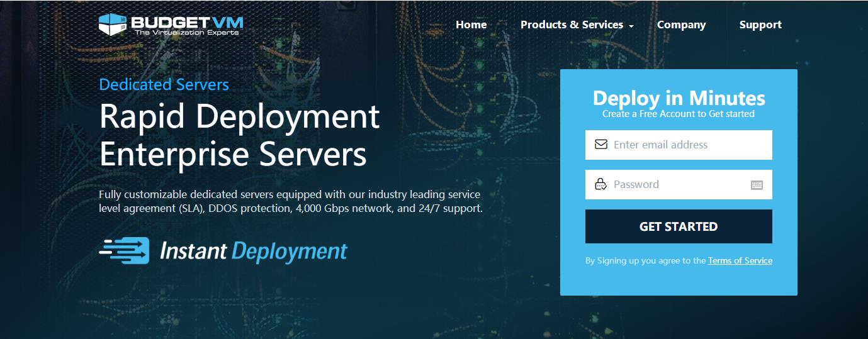Click the Dedicated Servers heading text

(x=164, y=84)
